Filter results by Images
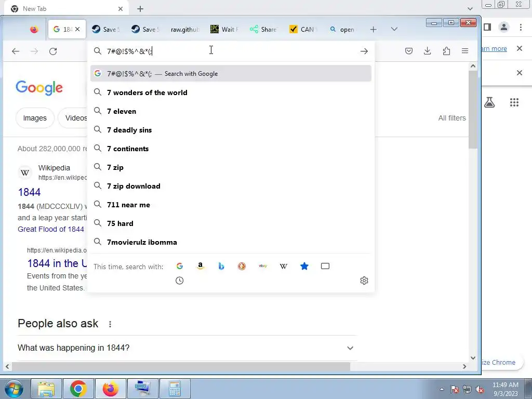Screen dimensions: 532x399 click(35, 118)
